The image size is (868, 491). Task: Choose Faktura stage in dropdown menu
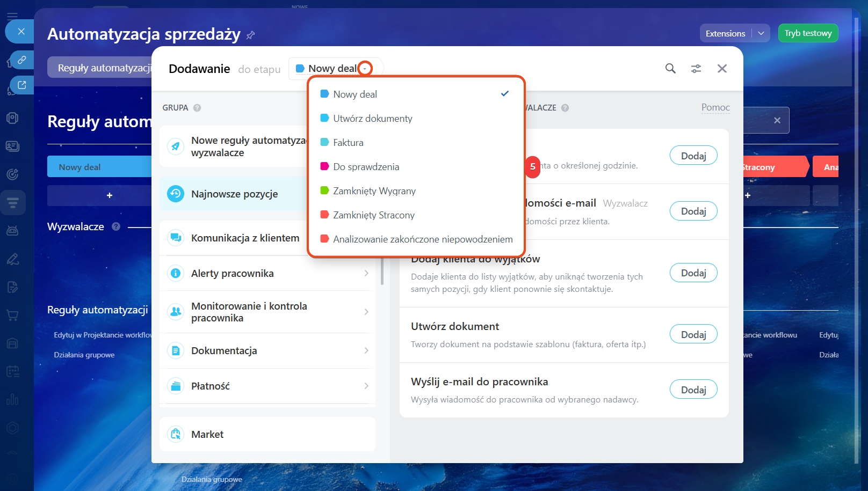[348, 143]
